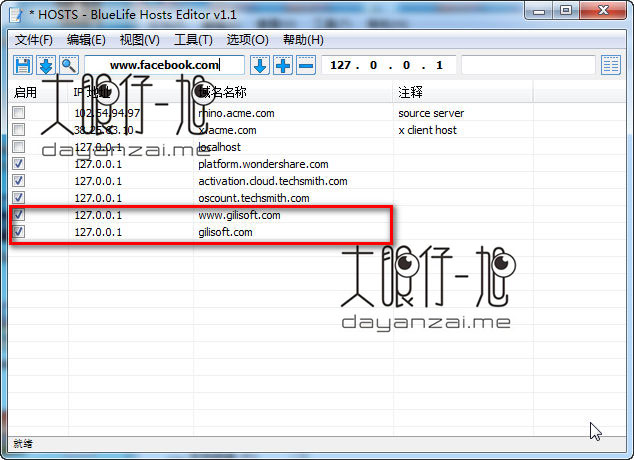Uncheck the platform.wondershare.com entry
The image size is (634, 460).
(19, 164)
